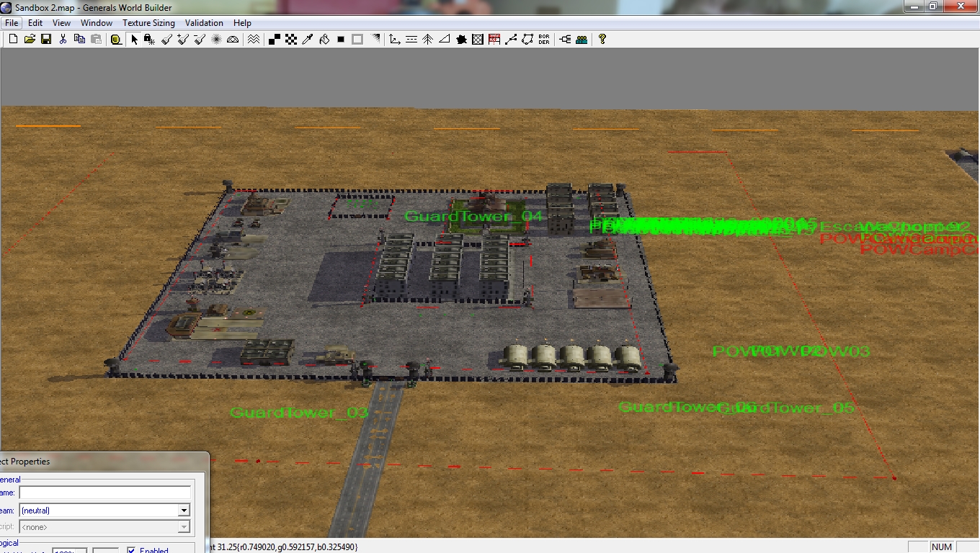Select the eyedropper tool

click(x=308, y=40)
